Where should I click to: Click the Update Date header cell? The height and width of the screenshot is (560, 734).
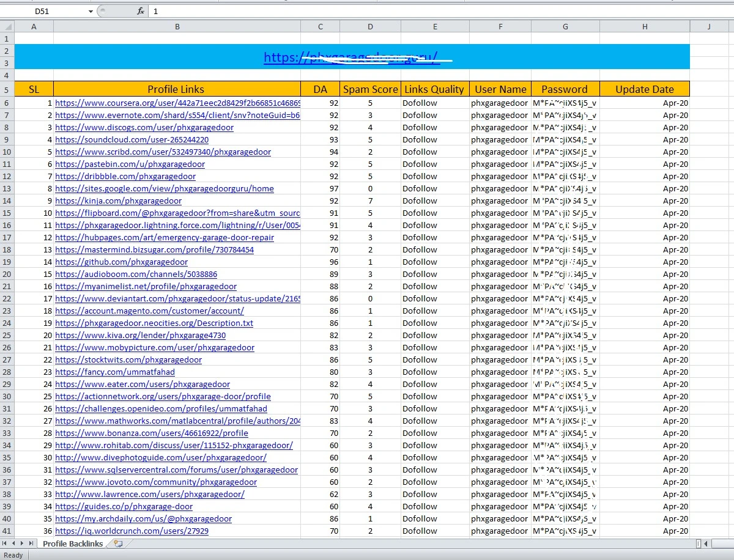click(645, 89)
